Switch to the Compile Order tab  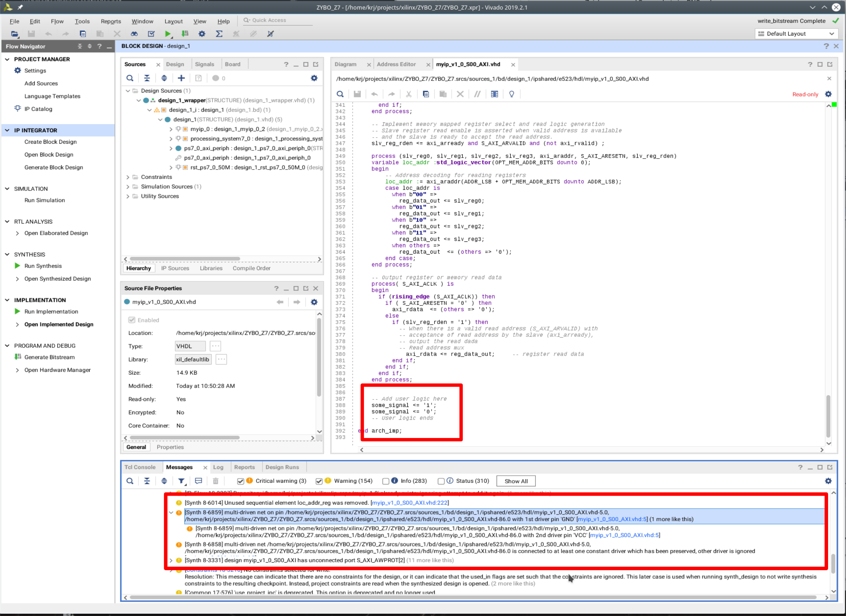pos(252,269)
